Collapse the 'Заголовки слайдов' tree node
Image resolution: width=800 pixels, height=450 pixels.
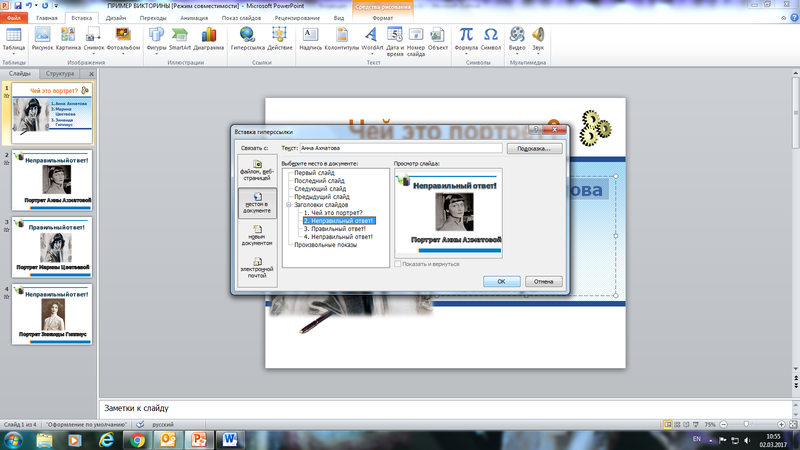(x=289, y=205)
